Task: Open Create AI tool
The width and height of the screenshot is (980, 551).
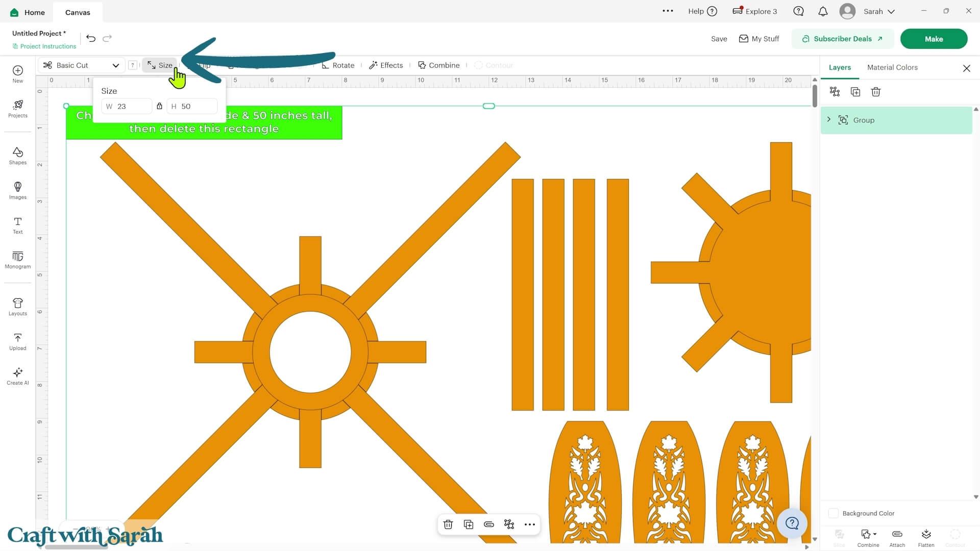Action: coord(17,376)
